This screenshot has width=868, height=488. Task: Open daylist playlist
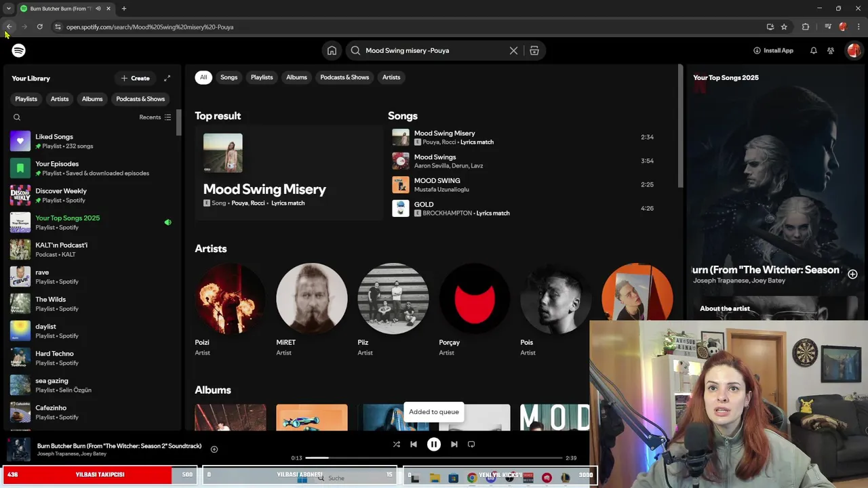click(91, 331)
